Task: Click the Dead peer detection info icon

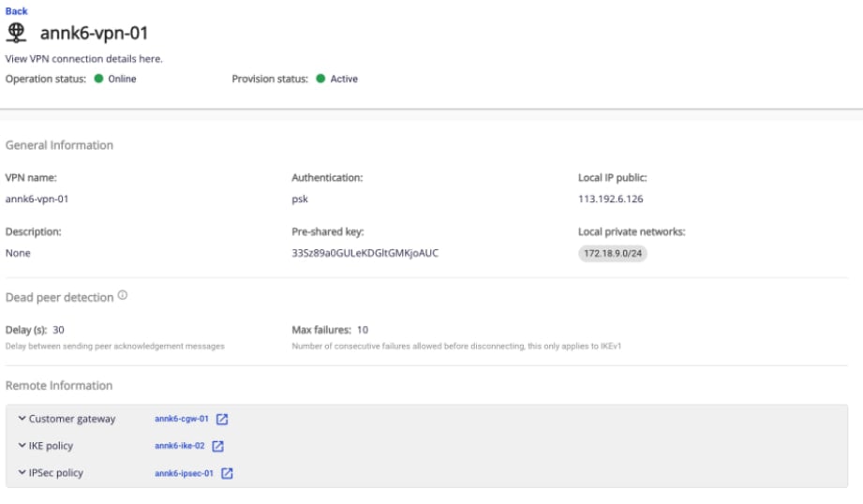Action: tap(122, 296)
